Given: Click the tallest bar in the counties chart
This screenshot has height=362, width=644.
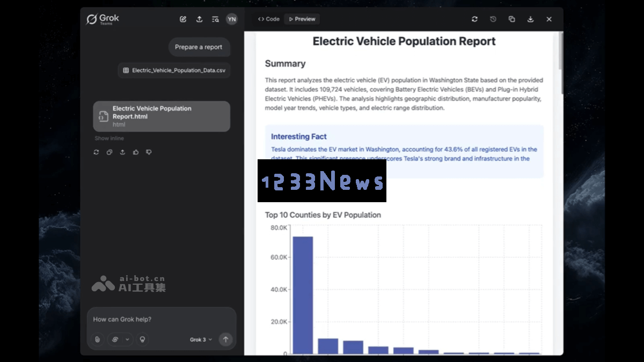Looking at the screenshot, I should [303, 295].
